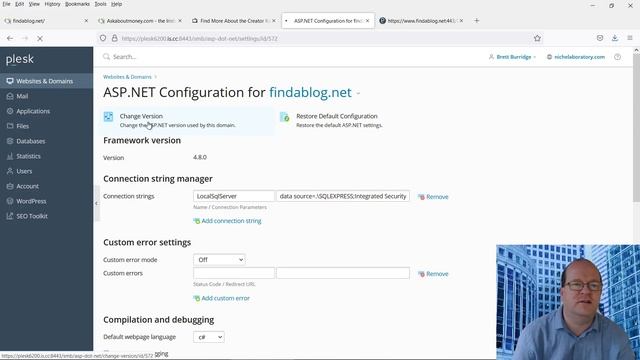The image size is (640, 360).
Task: Click Websites & Domains breadcrumb link
Action: (127, 77)
